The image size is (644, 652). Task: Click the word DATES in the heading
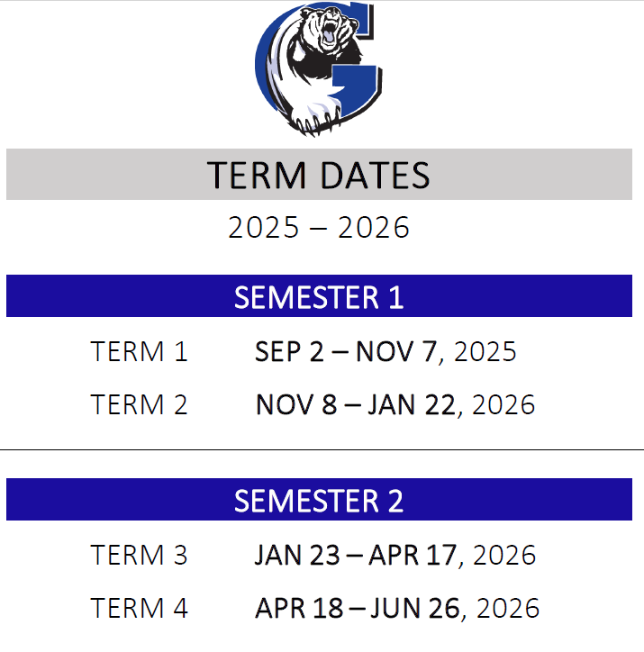[375, 175]
